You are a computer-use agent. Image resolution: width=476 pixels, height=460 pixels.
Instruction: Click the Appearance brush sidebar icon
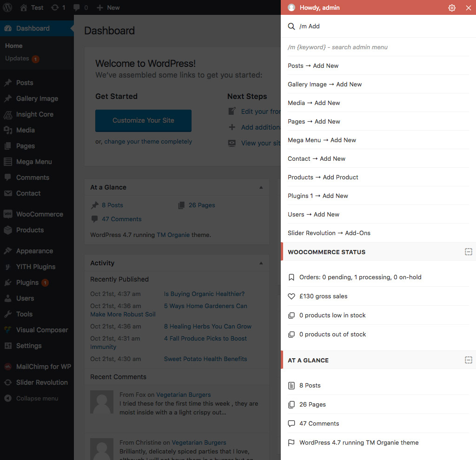click(x=8, y=251)
